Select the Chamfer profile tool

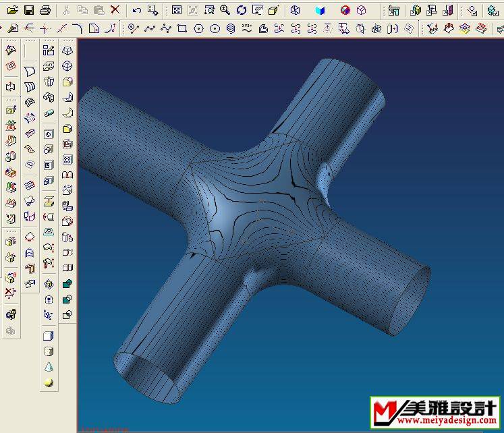coord(94,29)
